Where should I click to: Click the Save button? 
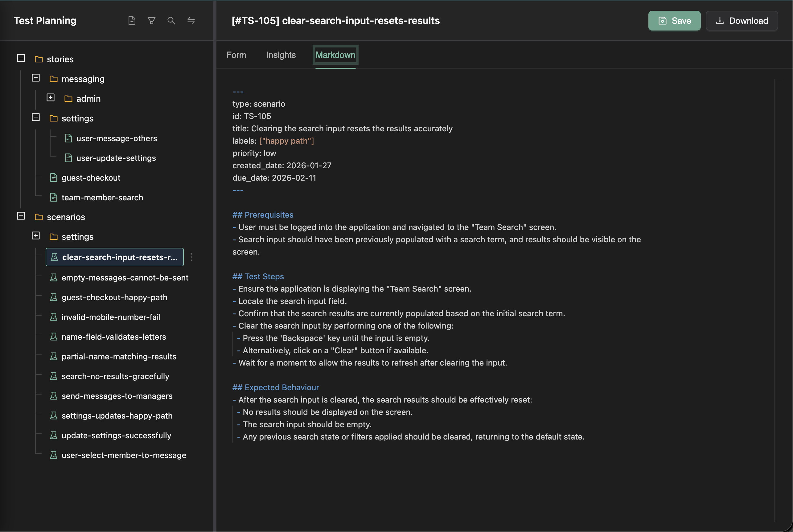tap(674, 21)
